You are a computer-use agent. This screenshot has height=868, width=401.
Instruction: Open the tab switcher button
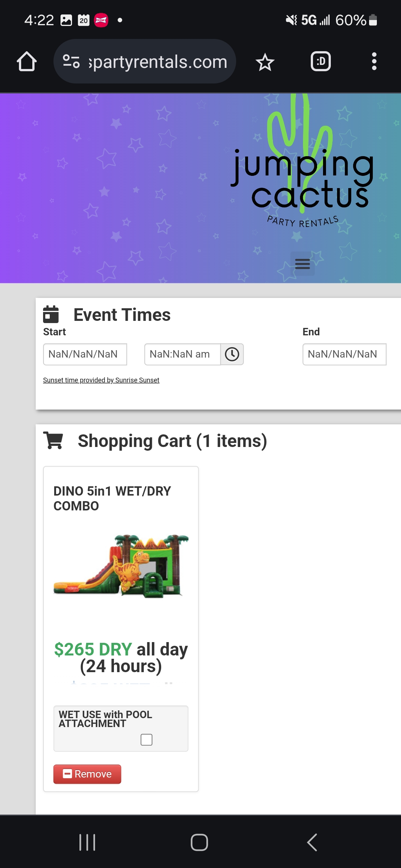[x=320, y=62]
